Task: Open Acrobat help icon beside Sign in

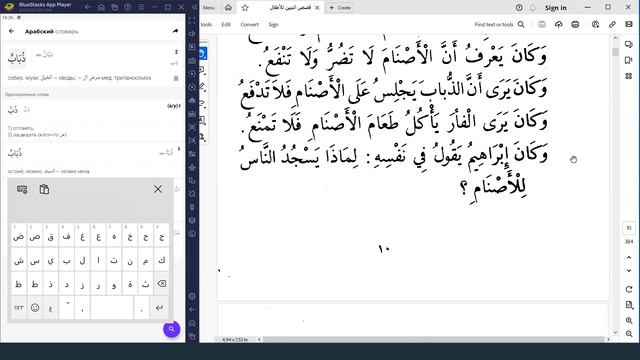Action: click(x=519, y=7)
